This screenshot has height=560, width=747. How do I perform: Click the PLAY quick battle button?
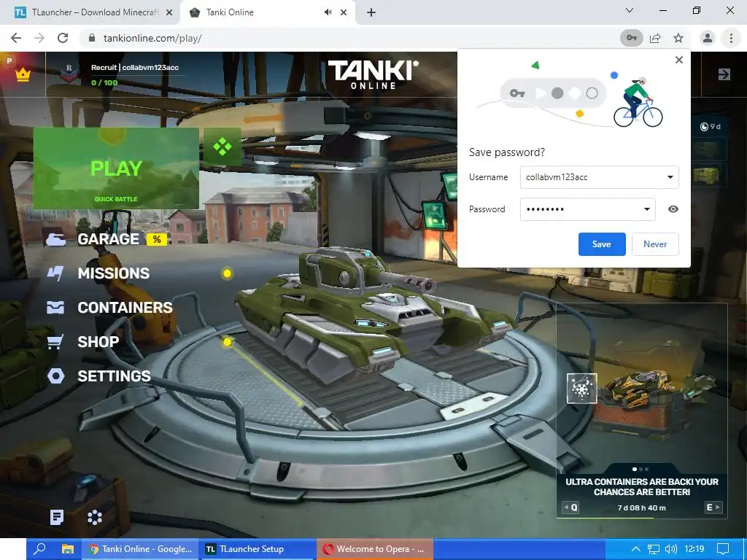[116, 168]
